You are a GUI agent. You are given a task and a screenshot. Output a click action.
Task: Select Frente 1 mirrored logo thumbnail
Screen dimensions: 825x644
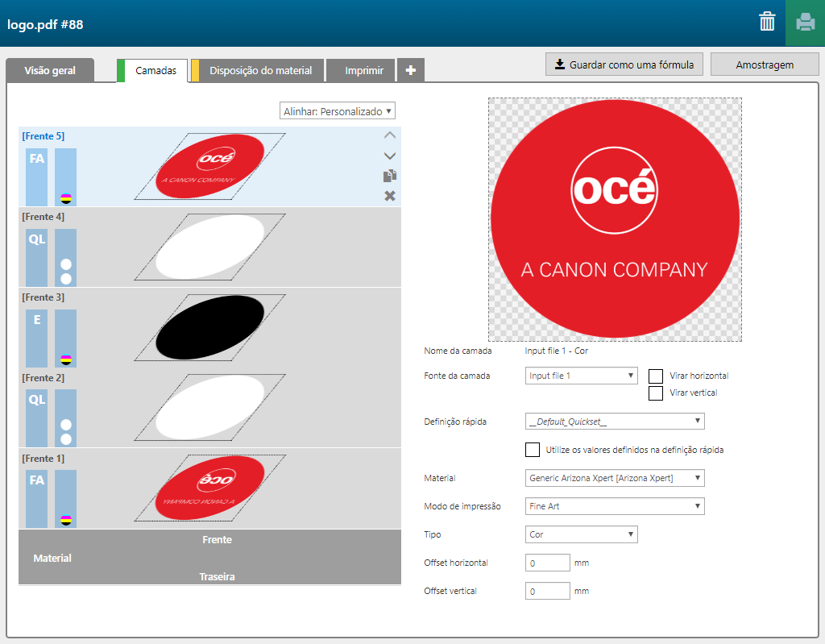click(x=210, y=488)
